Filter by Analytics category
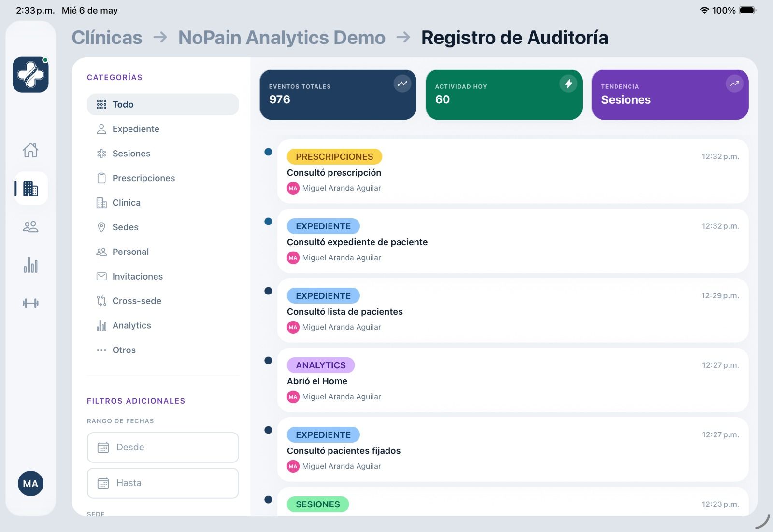The height and width of the screenshot is (532, 773). 163,326
